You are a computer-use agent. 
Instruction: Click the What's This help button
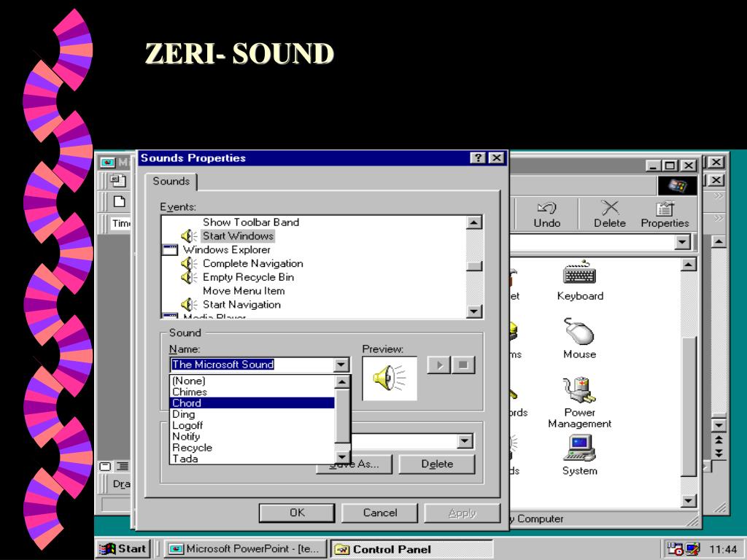(x=477, y=158)
